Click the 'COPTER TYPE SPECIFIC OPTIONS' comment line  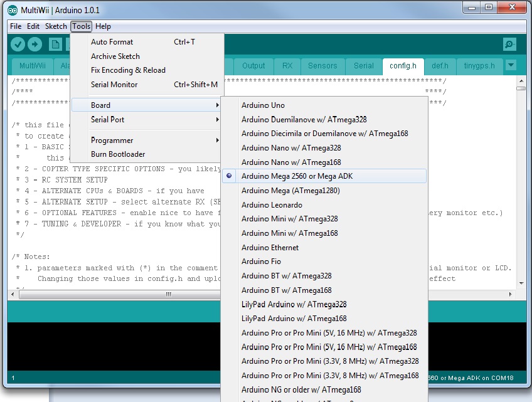pos(118,169)
